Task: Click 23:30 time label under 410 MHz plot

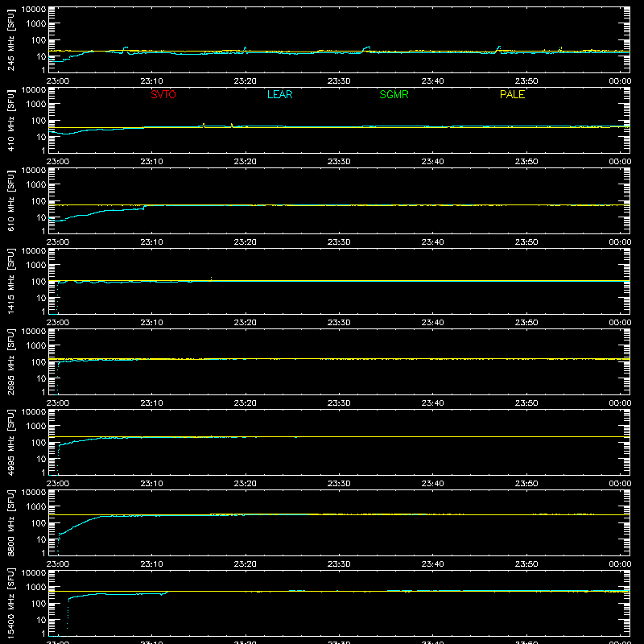Action: click(339, 162)
